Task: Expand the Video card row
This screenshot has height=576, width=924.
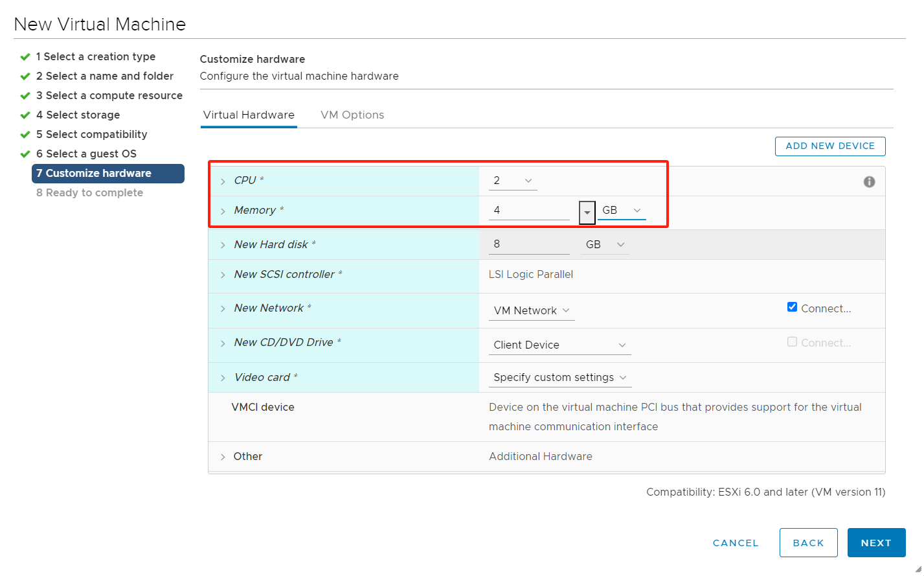Action: pos(223,378)
